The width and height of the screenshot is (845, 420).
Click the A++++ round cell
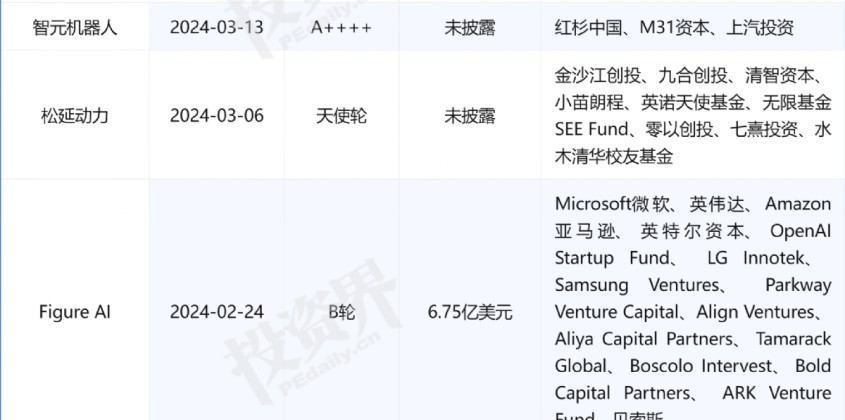tap(342, 27)
